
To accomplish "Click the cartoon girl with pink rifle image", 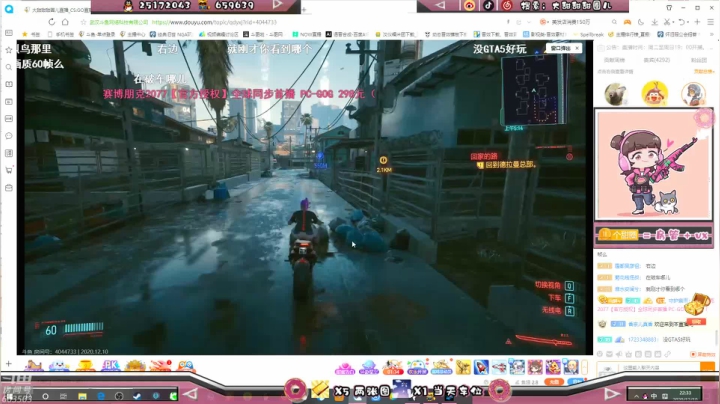I will 654,164.
